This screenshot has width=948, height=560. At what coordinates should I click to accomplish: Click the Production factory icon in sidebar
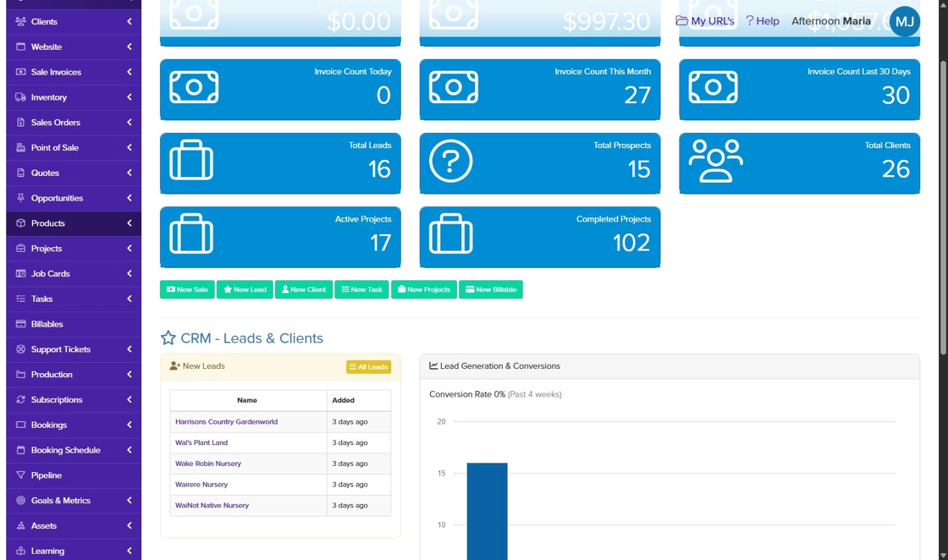[20, 375]
